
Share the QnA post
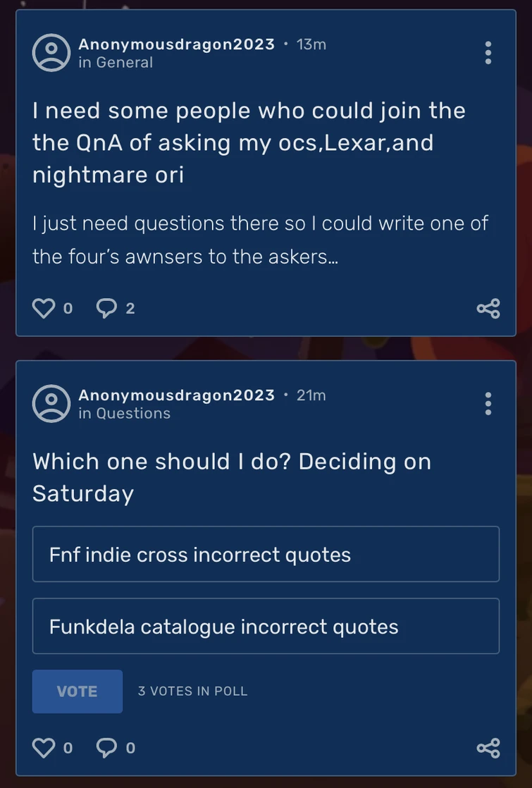point(488,307)
